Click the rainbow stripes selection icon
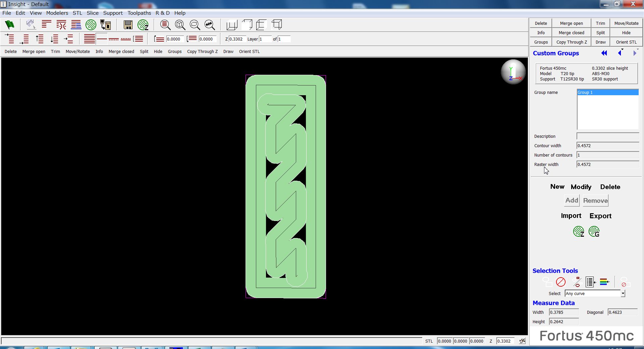The height and width of the screenshot is (349, 644). [604, 282]
